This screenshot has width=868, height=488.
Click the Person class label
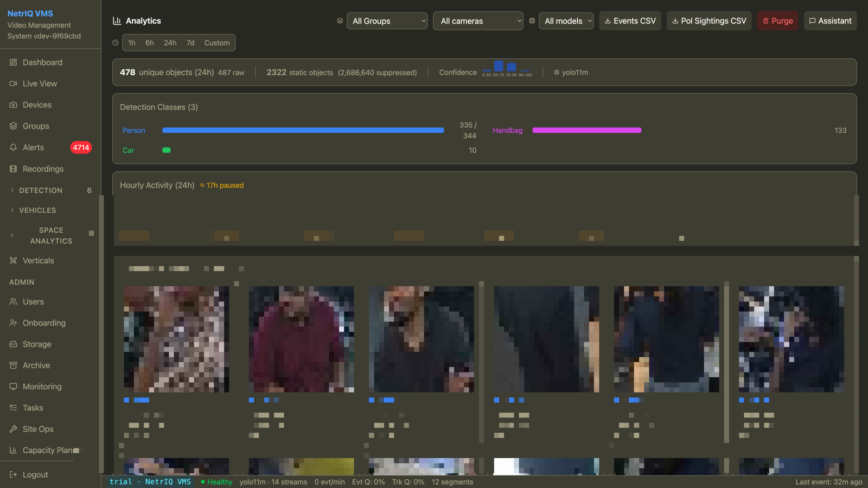(x=134, y=131)
